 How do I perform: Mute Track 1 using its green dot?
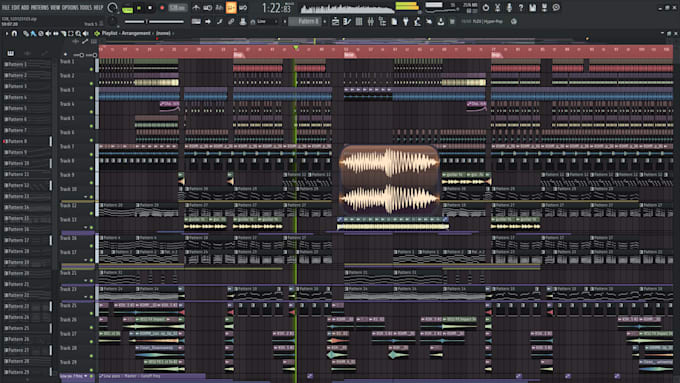click(92, 69)
